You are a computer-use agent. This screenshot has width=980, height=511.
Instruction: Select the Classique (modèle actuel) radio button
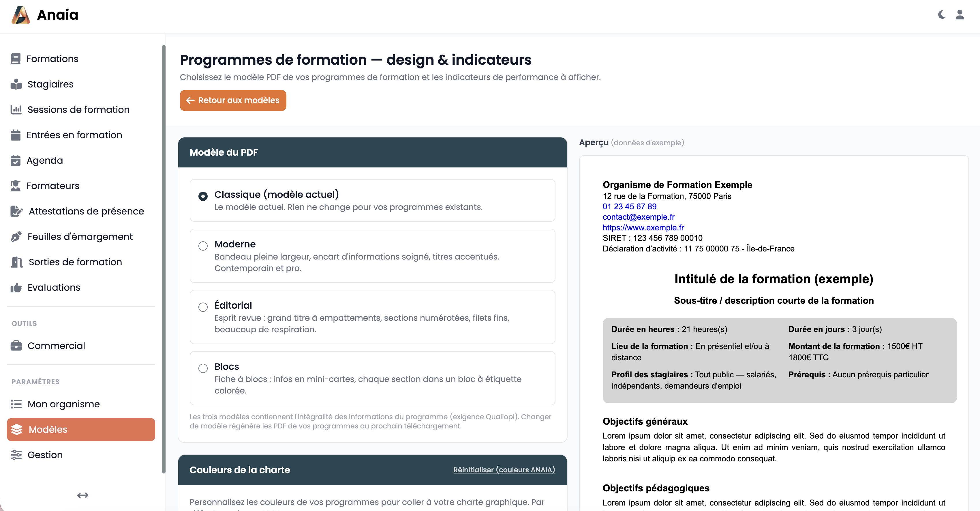[x=203, y=196]
